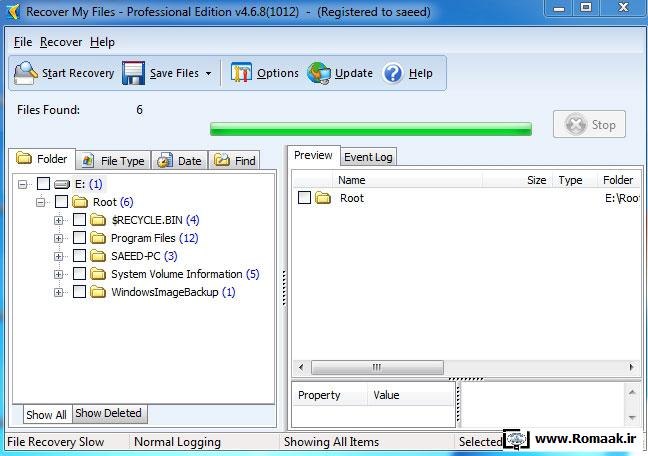Click the E: drive icon in tree
The height and width of the screenshot is (456, 648).
pos(62,184)
